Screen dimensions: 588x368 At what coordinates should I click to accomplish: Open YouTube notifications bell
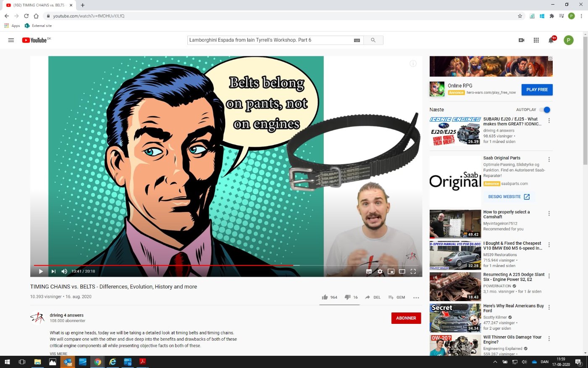[551, 40]
